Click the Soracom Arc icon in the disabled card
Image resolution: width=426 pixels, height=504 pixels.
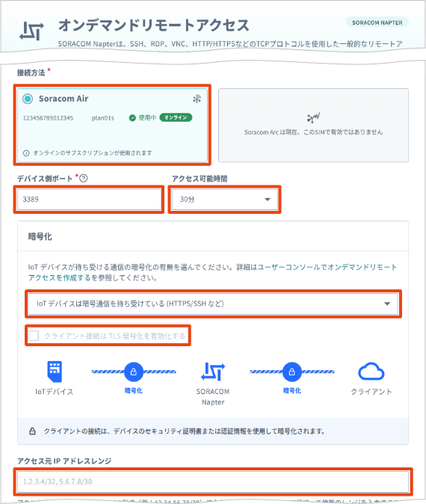point(314,118)
